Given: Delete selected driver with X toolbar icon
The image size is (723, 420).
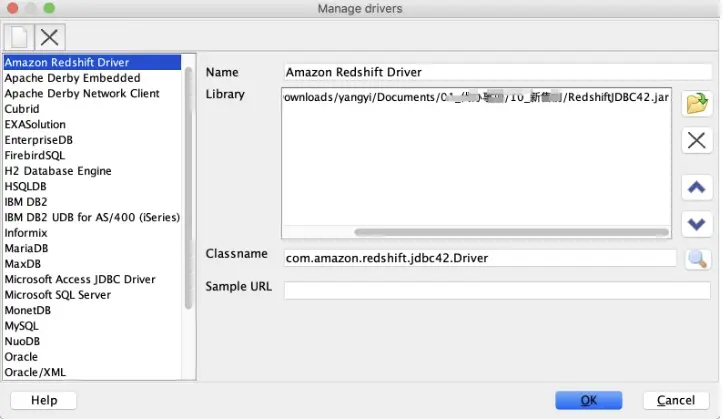Looking at the screenshot, I should click(50, 37).
